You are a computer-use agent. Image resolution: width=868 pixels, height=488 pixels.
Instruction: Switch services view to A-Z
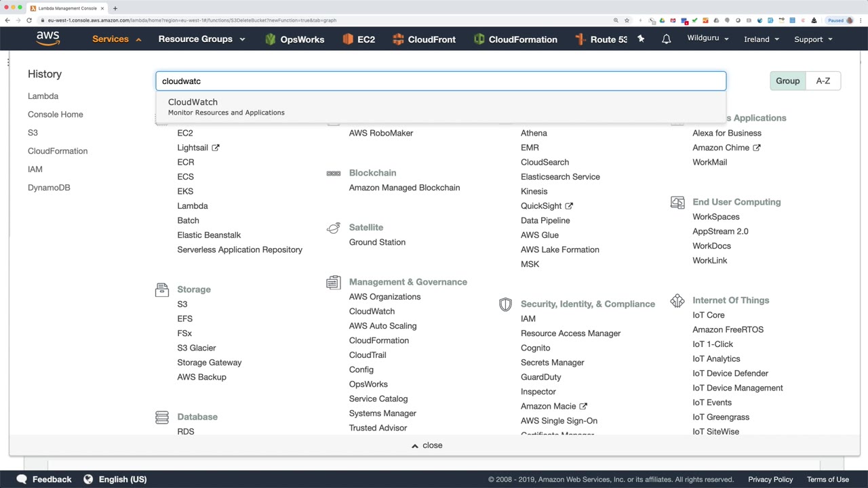(x=823, y=81)
